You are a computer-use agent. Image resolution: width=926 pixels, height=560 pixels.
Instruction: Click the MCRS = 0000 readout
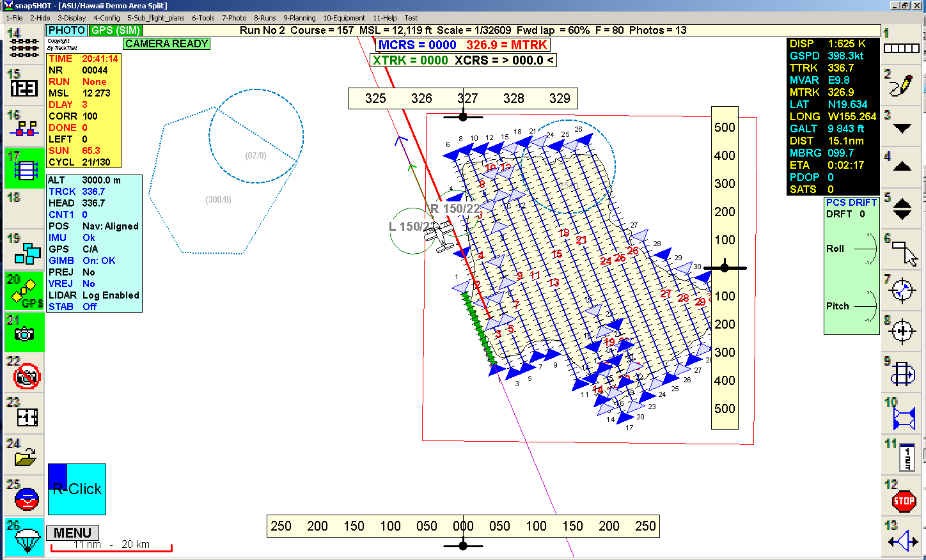417,45
